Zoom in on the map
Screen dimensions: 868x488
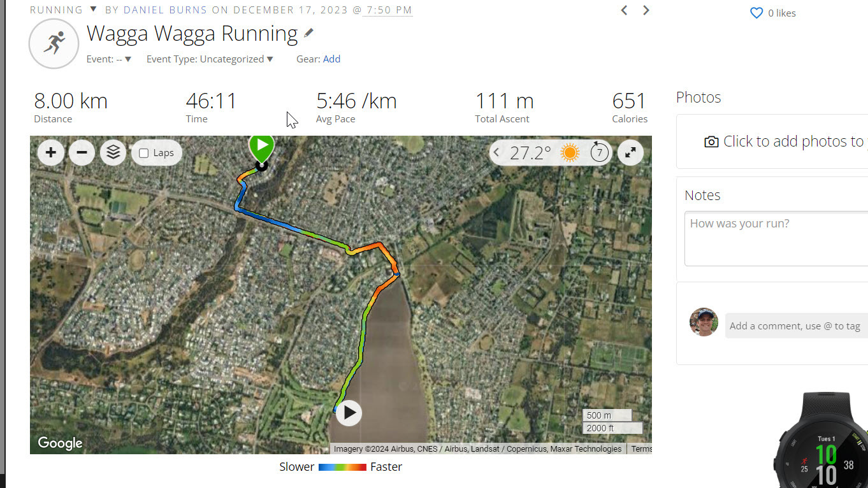(51, 153)
